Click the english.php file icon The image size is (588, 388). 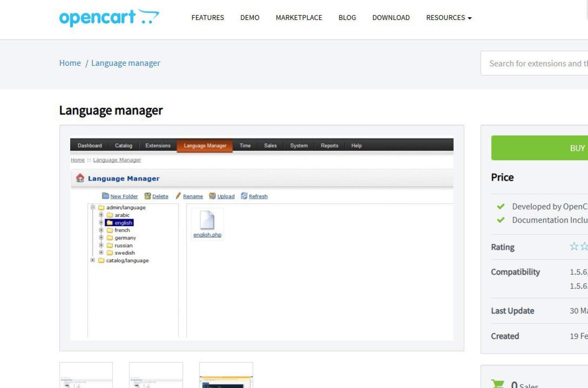207,220
